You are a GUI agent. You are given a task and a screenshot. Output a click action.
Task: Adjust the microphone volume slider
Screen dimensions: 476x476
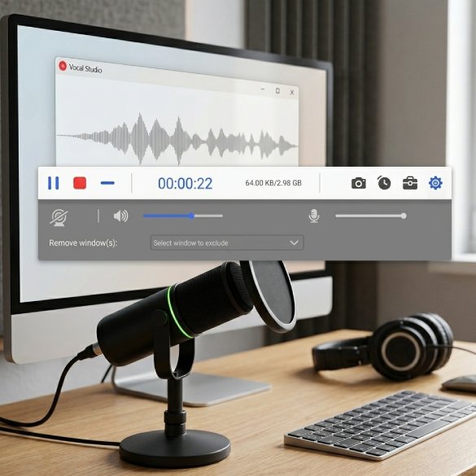[x=371, y=216]
